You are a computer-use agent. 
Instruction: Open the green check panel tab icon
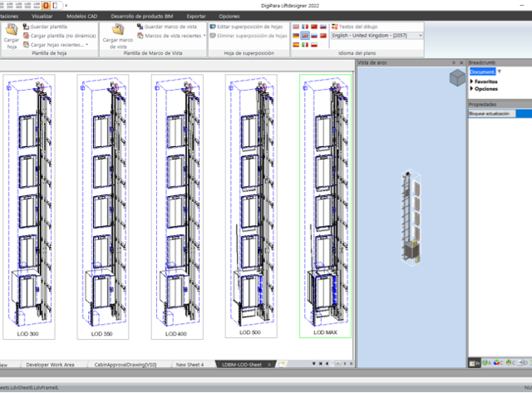pos(486,363)
